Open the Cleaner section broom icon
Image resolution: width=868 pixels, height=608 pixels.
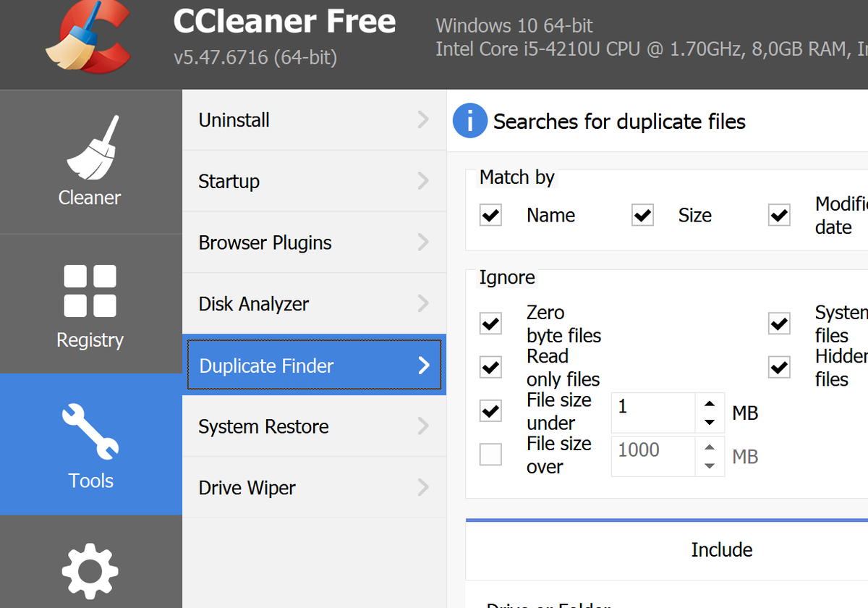(x=93, y=147)
